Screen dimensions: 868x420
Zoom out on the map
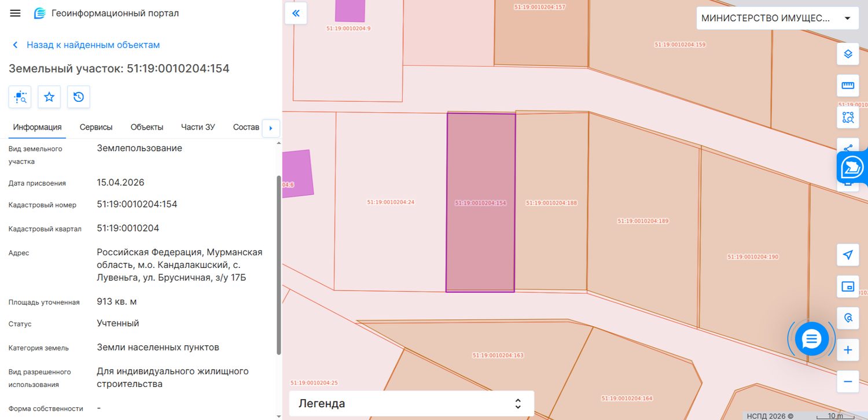pos(848,381)
